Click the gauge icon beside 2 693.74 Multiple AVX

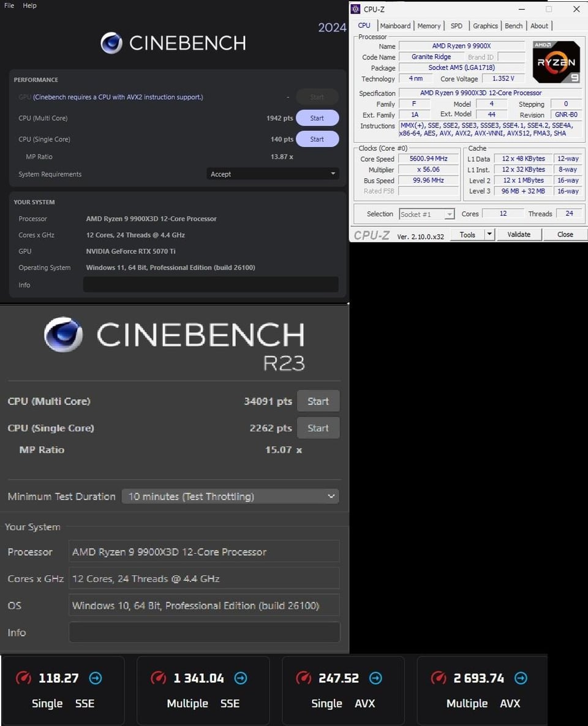439,678
